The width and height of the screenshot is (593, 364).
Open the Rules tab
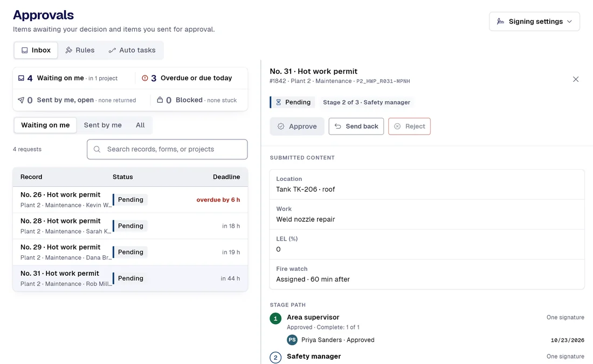(x=80, y=50)
